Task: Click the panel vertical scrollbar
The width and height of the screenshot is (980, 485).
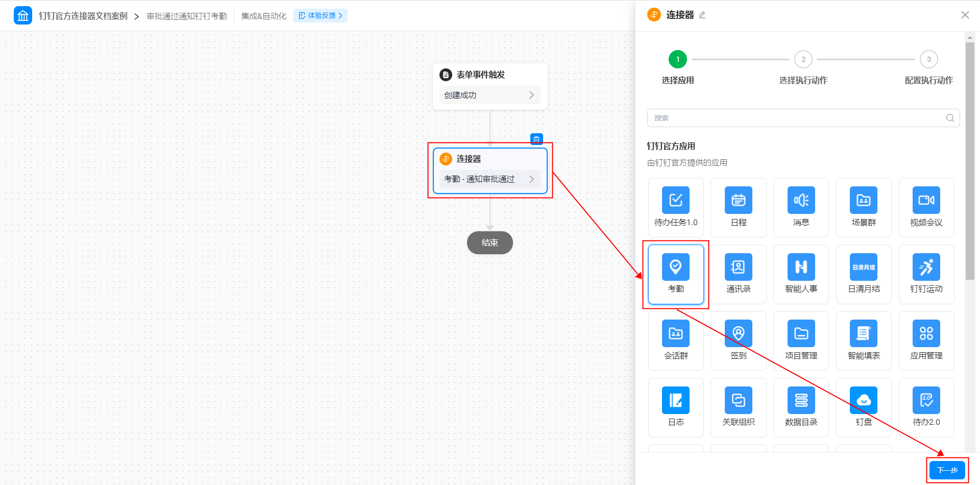Action: [x=970, y=161]
